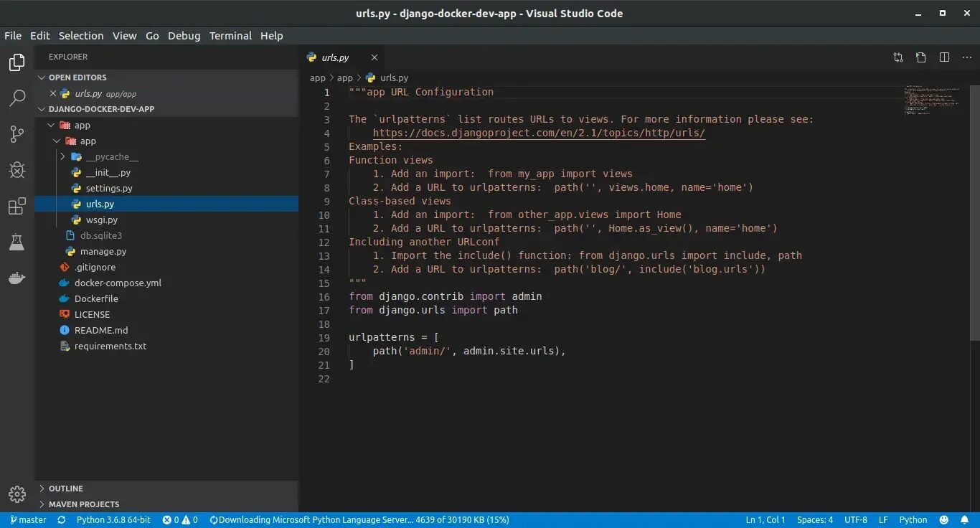Image resolution: width=980 pixels, height=528 pixels.
Task: Open the Selection menu
Action: coord(81,36)
